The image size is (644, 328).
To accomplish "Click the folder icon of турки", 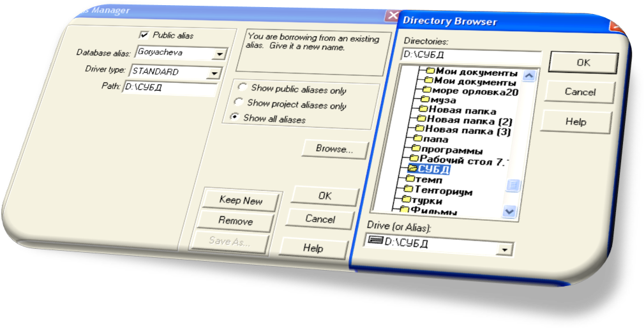I will [406, 200].
